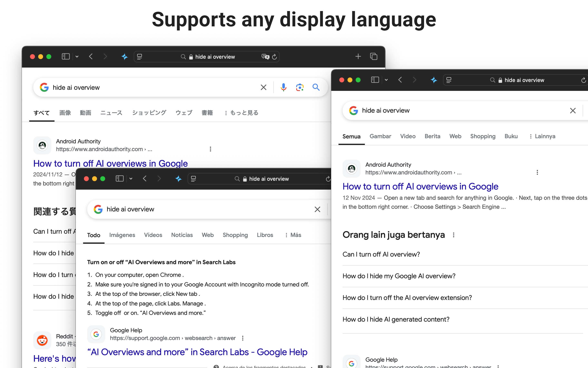Clear search text in Spanish window

tap(317, 209)
